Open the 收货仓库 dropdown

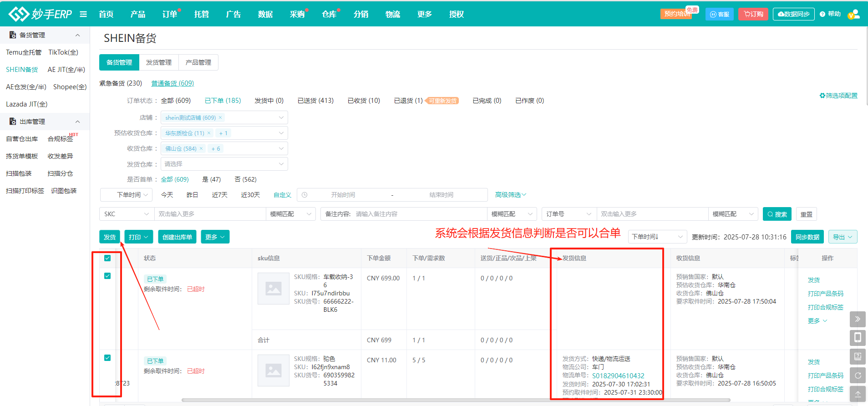[224, 148]
